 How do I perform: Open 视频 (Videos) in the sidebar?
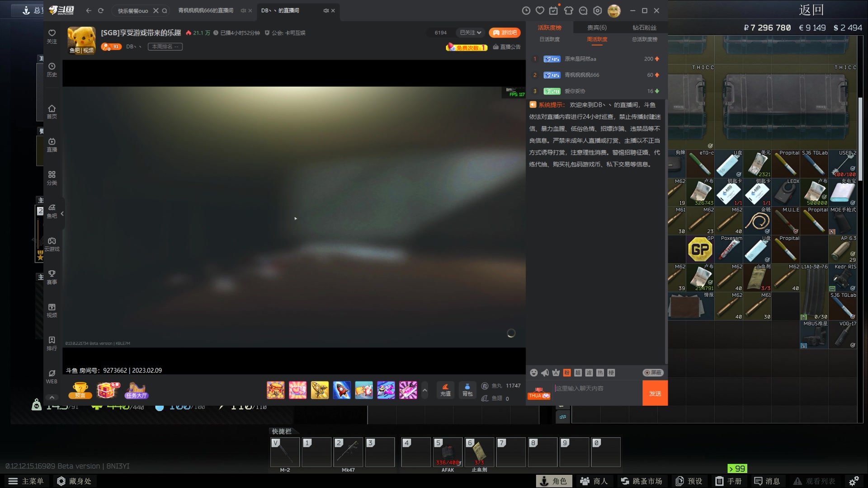[52, 310]
